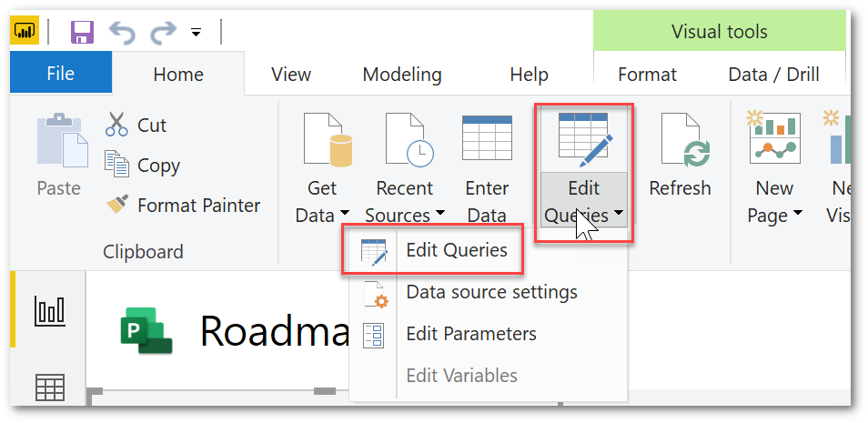Expand the Get Data dropdown arrow
Image resolution: width=868 pixels, height=423 pixels.
pos(344,213)
